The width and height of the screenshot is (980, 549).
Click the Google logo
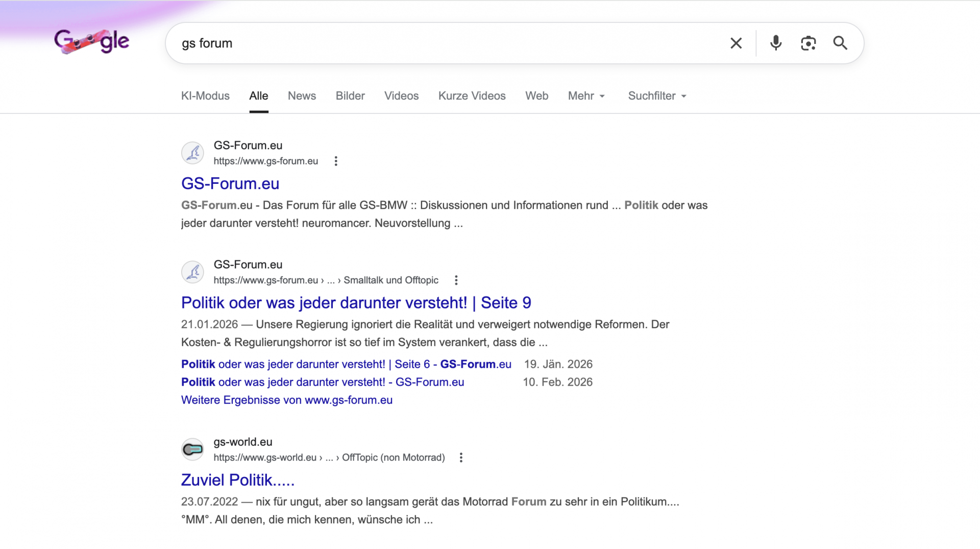(x=91, y=41)
